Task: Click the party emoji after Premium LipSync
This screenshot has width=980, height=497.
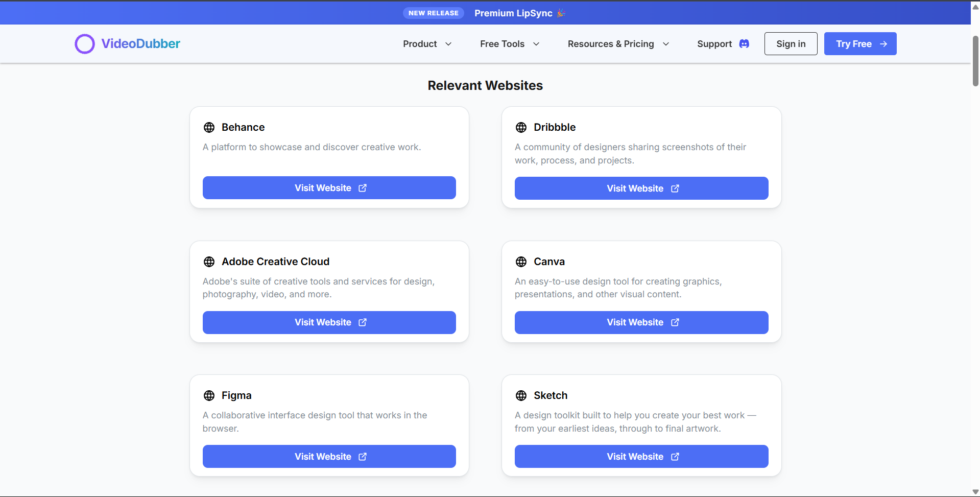Action: tap(561, 13)
